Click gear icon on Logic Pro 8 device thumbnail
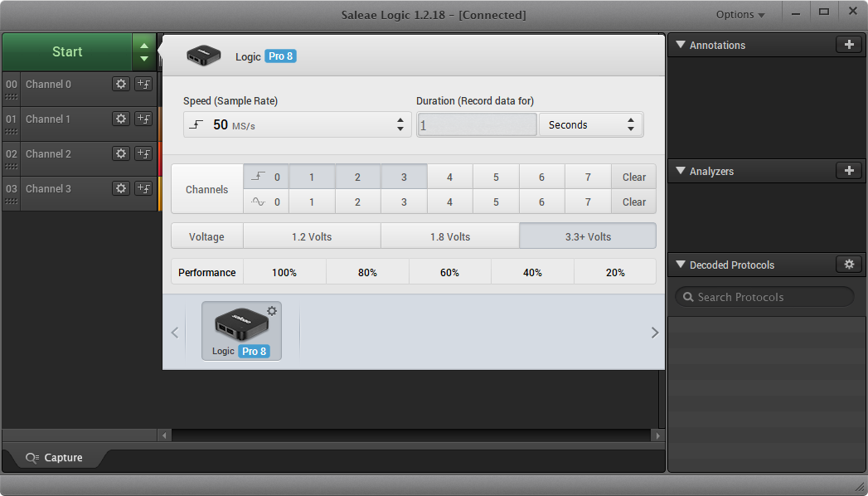 click(272, 311)
